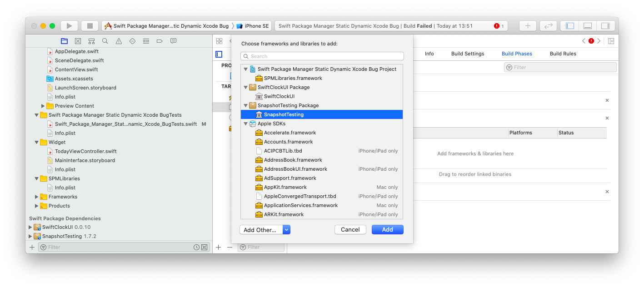Open code review with the arrows toolbar button
Screen dimensions: 644x287
549,26
